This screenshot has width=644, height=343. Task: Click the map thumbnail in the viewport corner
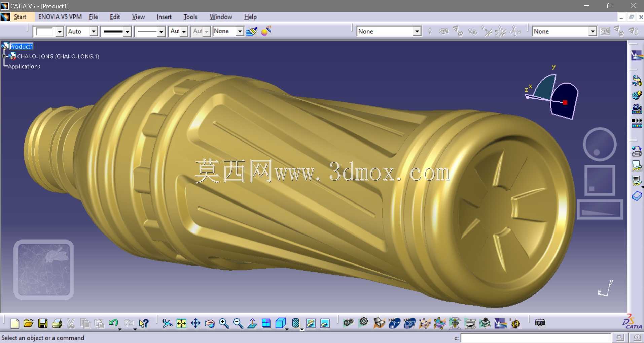pos(43,270)
